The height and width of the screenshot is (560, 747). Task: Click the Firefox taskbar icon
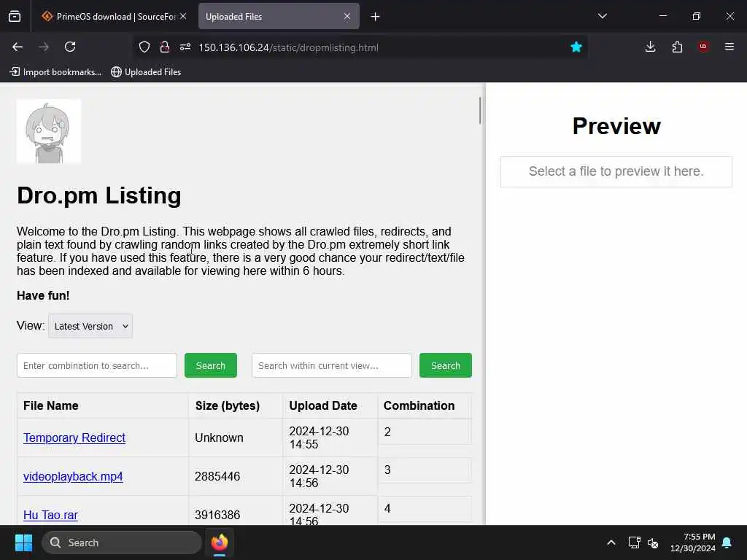click(220, 542)
